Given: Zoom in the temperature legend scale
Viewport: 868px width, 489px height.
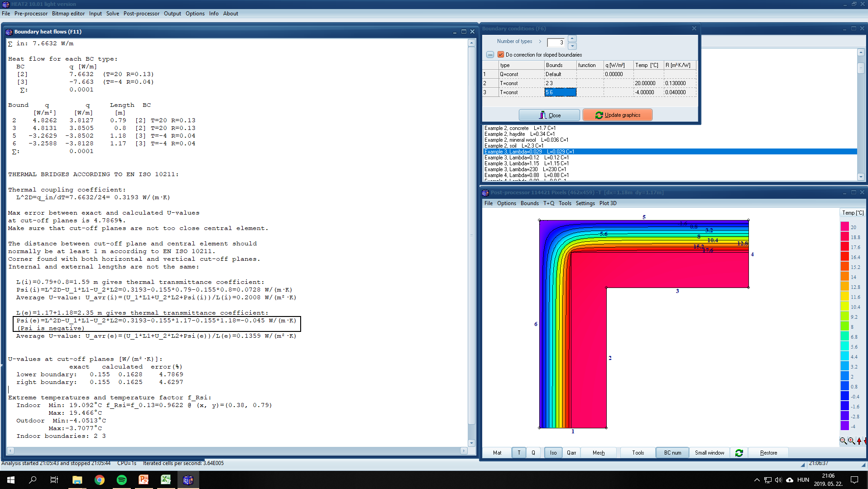Looking at the screenshot, I should [851, 441].
